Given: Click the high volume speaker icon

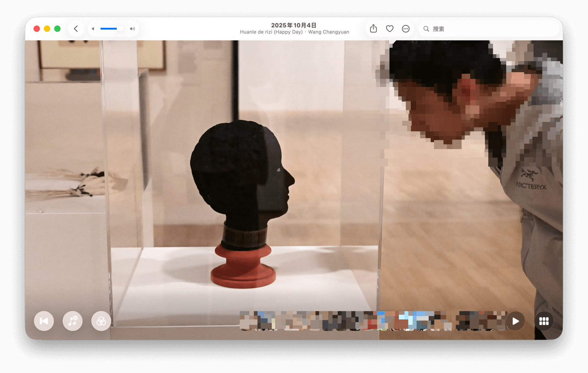Looking at the screenshot, I should (132, 29).
